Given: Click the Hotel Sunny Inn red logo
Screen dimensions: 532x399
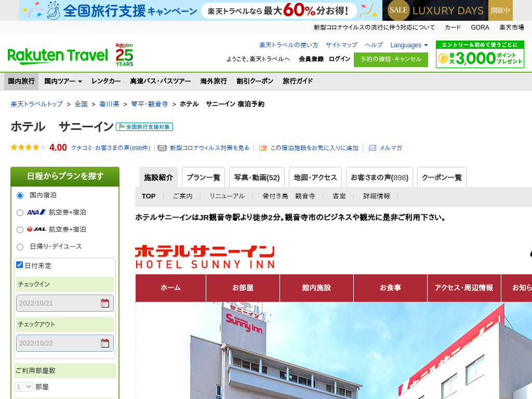Looking at the screenshot, I should pos(205,257).
